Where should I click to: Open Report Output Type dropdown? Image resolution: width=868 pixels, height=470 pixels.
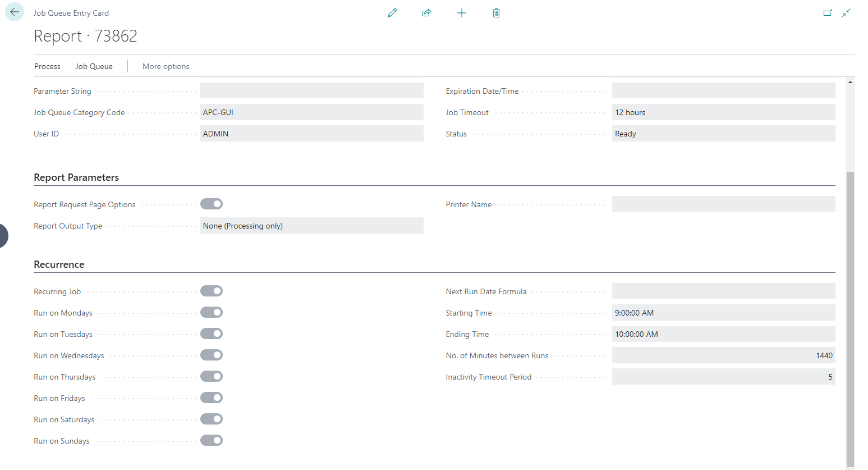tap(312, 226)
